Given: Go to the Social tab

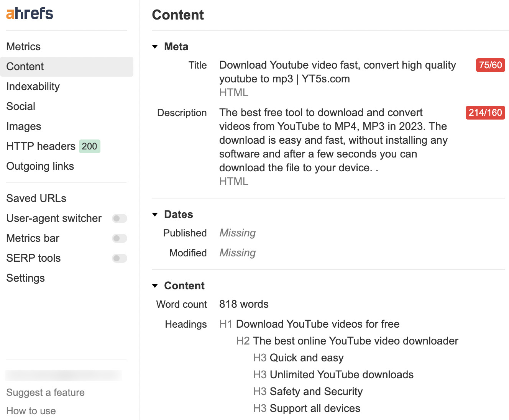Looking at the screenshot, I should pyautogui.click(x=21, y=107).
